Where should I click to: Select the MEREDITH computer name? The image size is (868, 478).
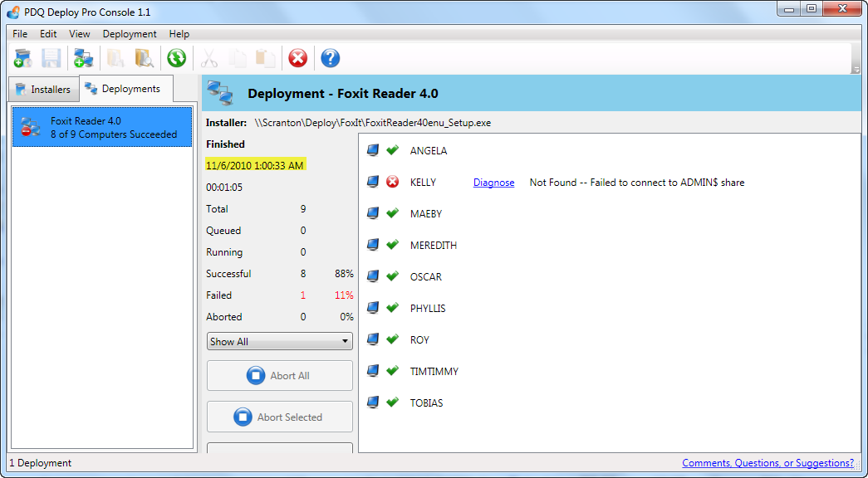tap(434, 245)
